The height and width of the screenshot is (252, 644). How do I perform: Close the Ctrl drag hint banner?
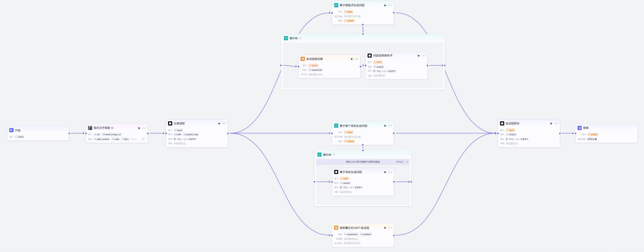tap(407, 162)
